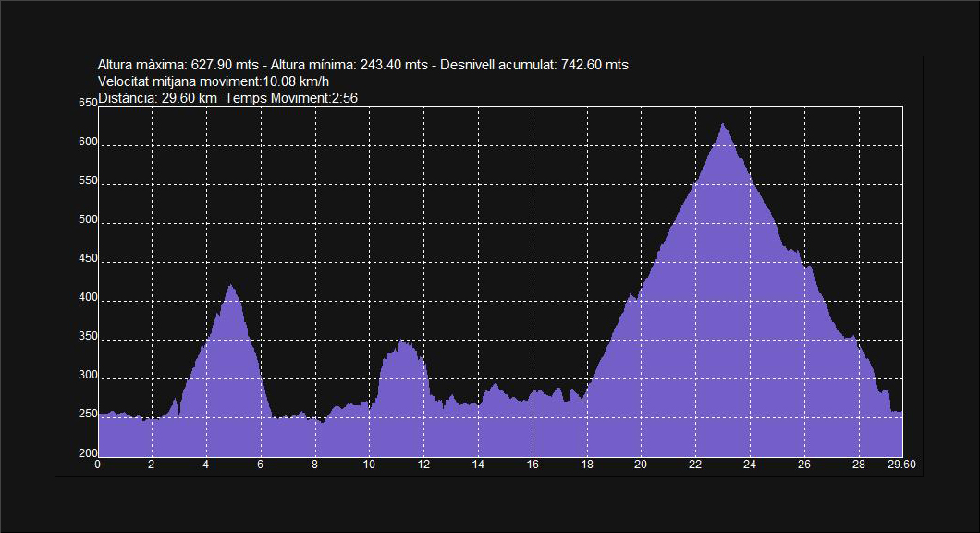Click the 300 elevation axis label
This screenshot has height=533, width=980.
pyautogui.click(x=88, y=375)
